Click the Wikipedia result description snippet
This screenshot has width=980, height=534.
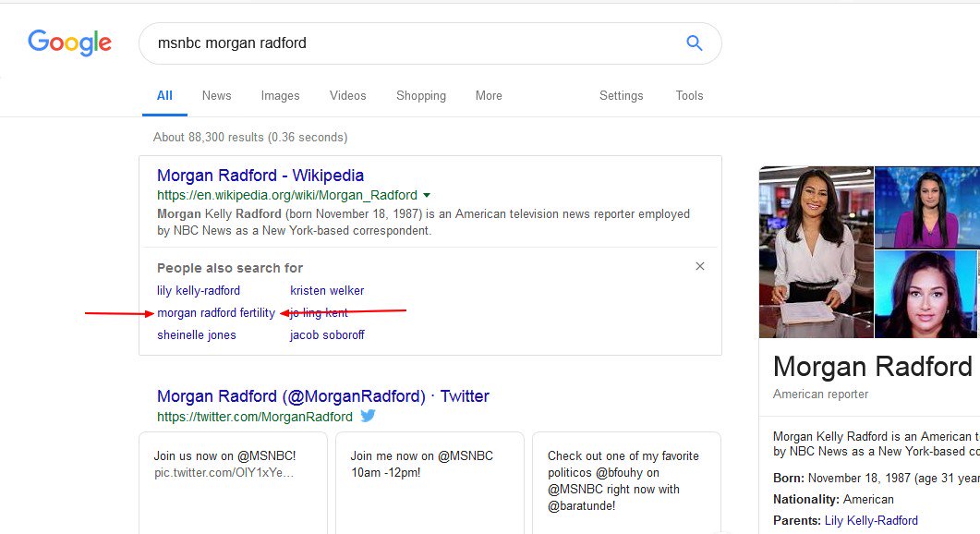point(423,222)
